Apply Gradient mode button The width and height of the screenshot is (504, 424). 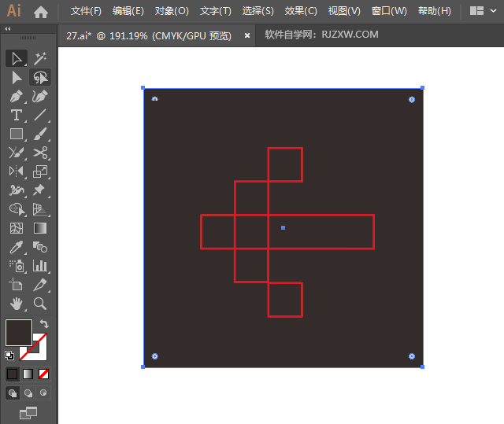coord(28,374)
